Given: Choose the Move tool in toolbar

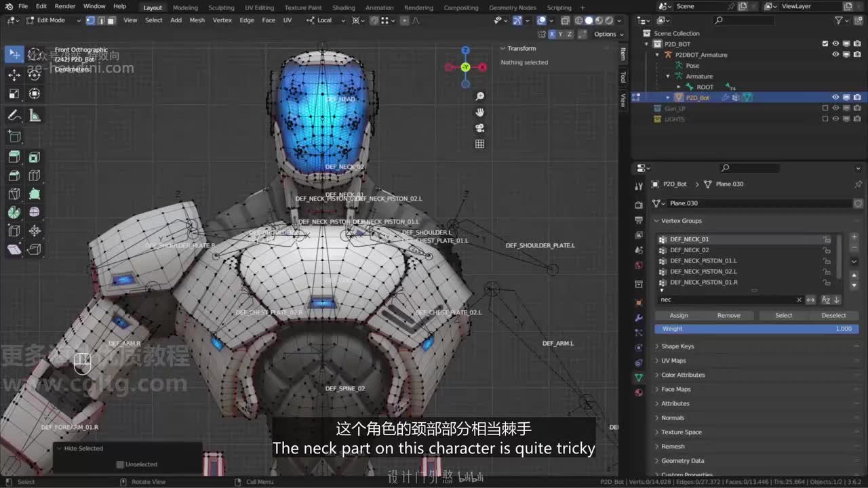Looking at the screenshot, I should (x=14, y=75).
